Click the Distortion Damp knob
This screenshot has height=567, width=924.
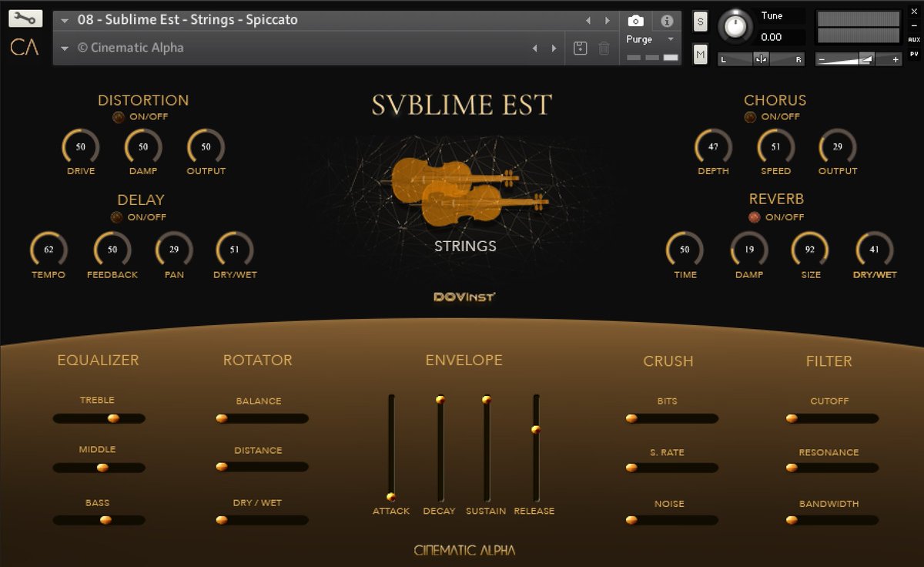[143, 146]
